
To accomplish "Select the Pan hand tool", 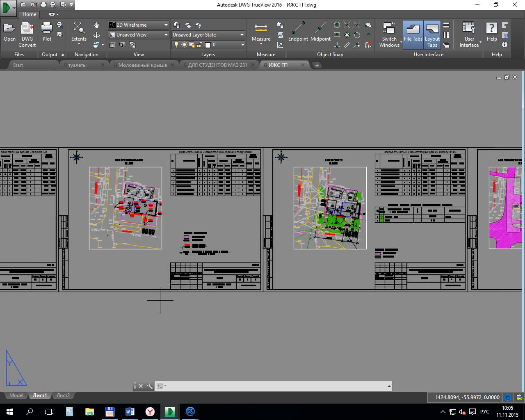I will [96, 25].
